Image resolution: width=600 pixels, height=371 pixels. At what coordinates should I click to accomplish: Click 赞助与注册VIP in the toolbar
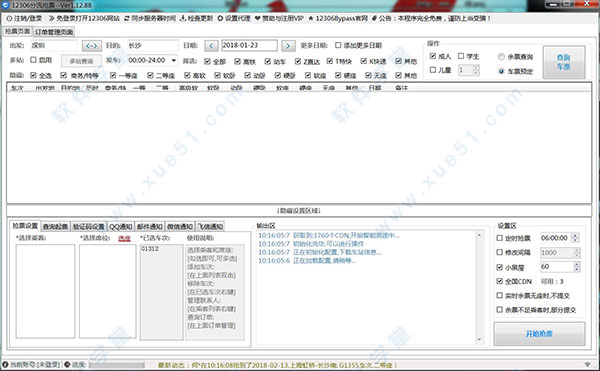click(x=279, y=18)
